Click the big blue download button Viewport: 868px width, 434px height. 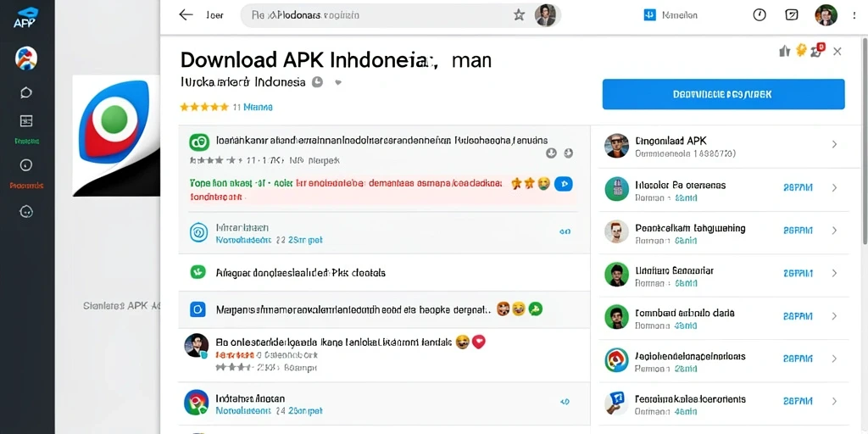click(723, 94)
